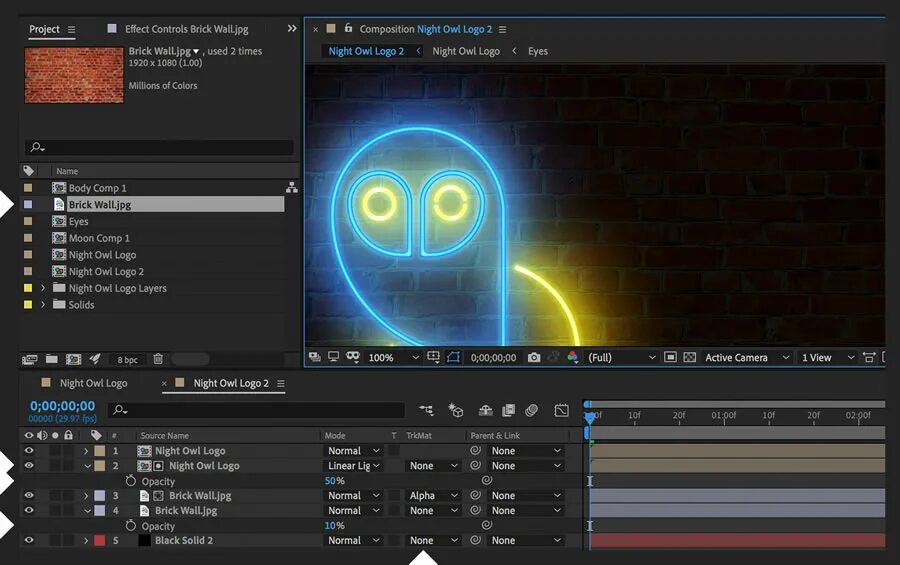Click the Brick Wall.jpg thumbnail preview
Image resolution: width=900 pixels, height=565 pixels.
point(74,75)
